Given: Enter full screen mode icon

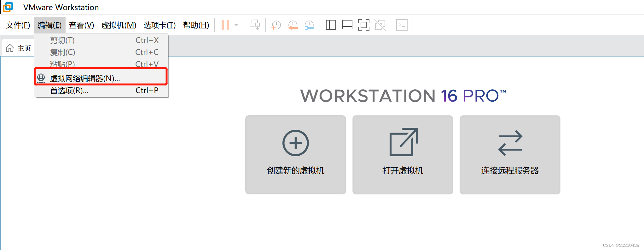Looking at the screenshot, I should click(363, 25).
